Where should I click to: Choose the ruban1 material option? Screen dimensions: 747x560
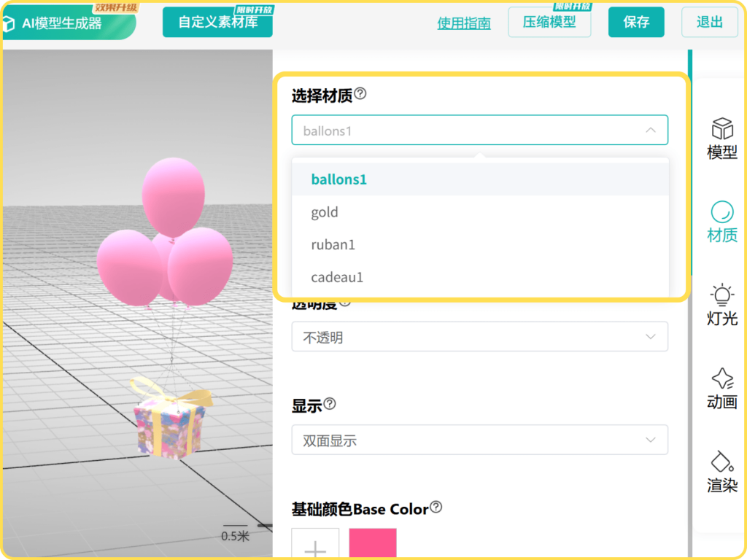click(x=480, y=244)
